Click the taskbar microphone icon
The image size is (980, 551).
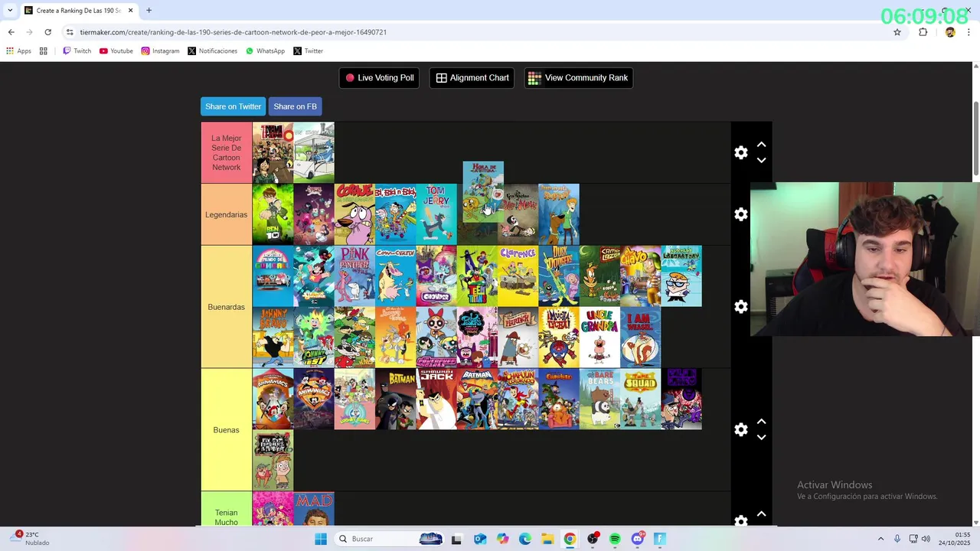tap(897, 539)
